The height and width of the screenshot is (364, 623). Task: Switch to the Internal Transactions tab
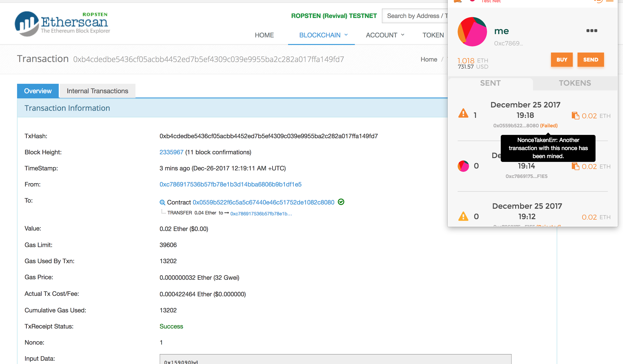tap(97, 91)
